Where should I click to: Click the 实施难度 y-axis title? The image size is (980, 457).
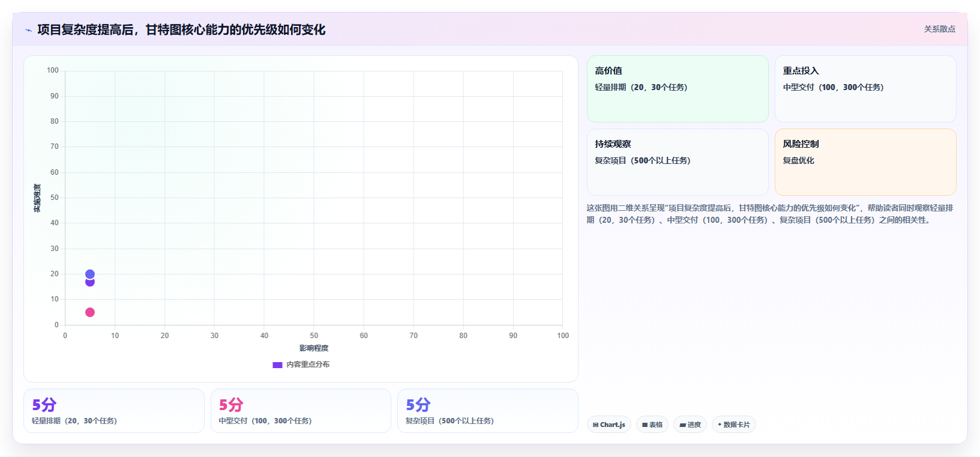(37, 198)
